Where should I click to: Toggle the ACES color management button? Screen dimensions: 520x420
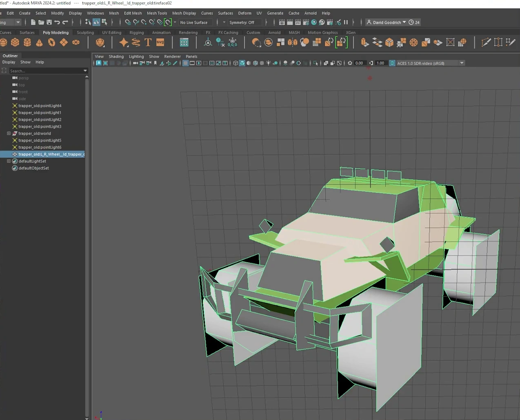pyautogui.click(x=392, y=63)
